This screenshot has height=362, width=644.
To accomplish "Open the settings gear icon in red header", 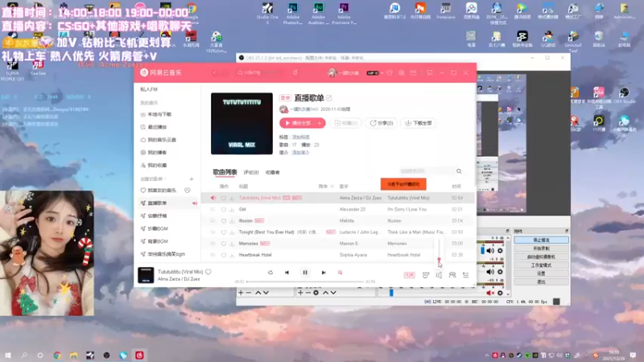I will (401, 72).
